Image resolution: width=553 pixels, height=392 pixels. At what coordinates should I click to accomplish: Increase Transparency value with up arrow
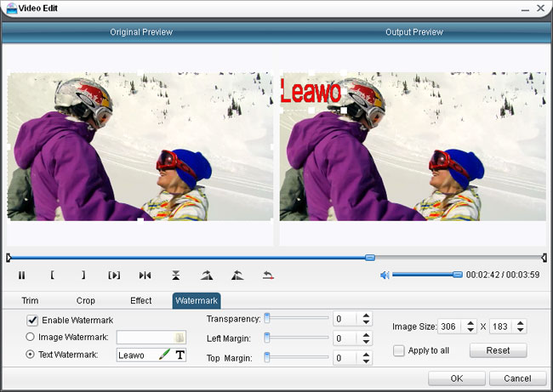(366, 315)
